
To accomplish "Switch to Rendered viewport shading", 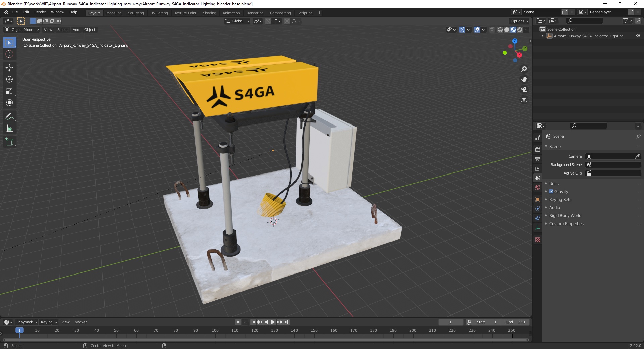I will tap(520, 30).
